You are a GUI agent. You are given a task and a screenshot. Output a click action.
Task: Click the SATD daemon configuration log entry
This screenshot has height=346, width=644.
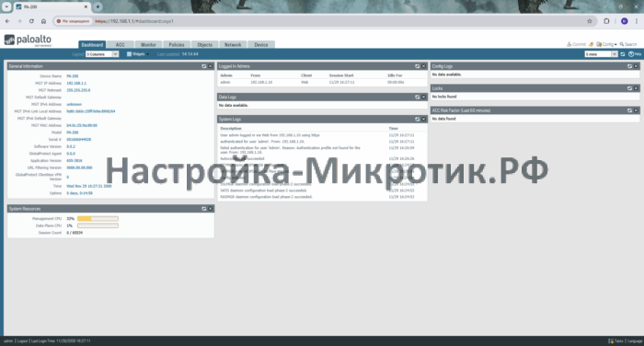coord(263,190)
